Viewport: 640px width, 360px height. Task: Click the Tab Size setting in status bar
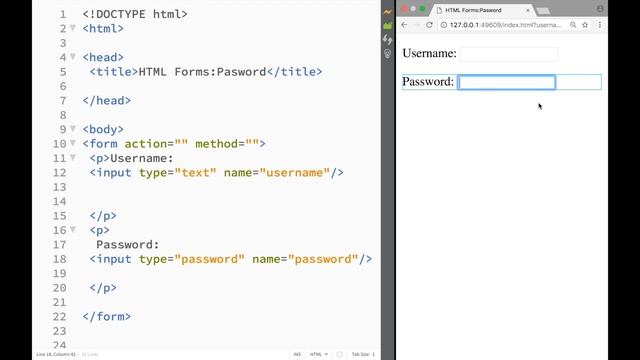[x=363, y=354]
